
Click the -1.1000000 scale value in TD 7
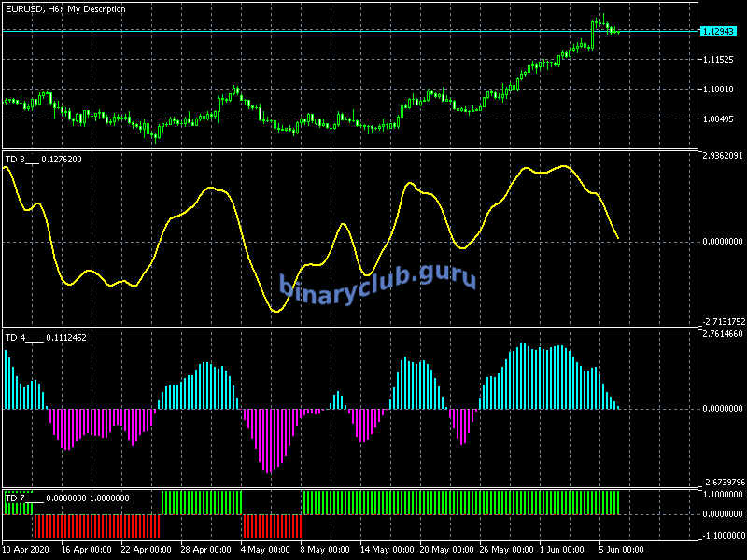(722, 535)
